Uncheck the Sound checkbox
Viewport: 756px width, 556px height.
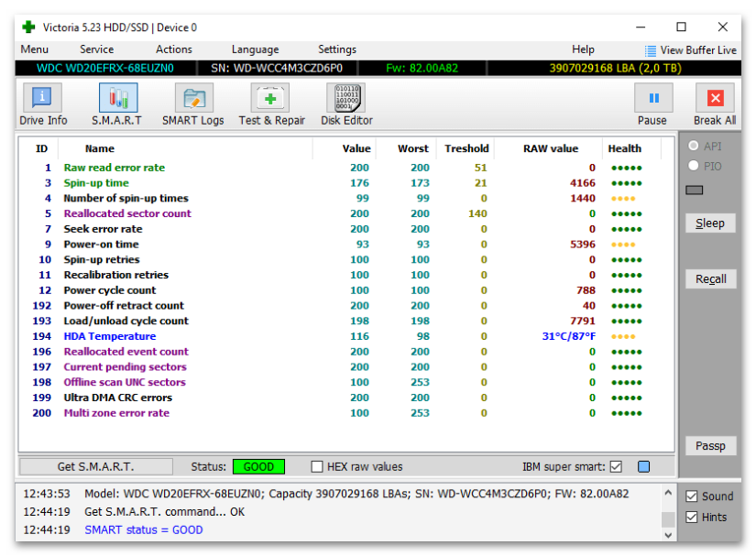(691, 496)
